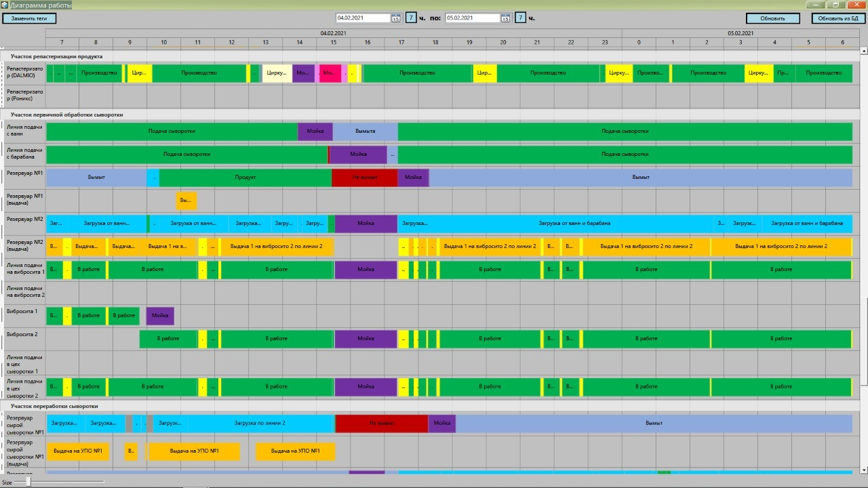This screenshot has height=488, width=868.
Task: Click the vertical scrollbar down arrow
Action: pyautogui.click(x=863, y=470)
